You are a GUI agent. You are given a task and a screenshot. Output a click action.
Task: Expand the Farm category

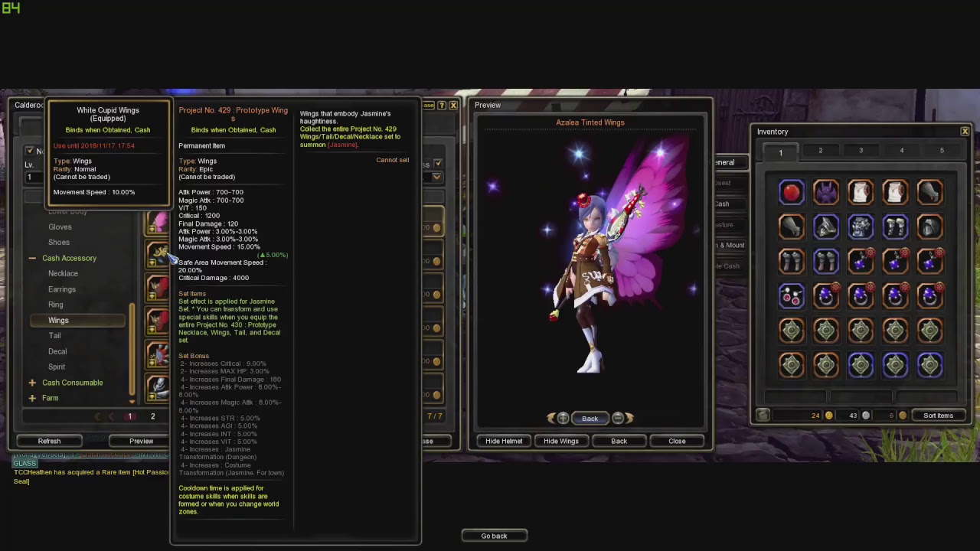click(32, 398)
